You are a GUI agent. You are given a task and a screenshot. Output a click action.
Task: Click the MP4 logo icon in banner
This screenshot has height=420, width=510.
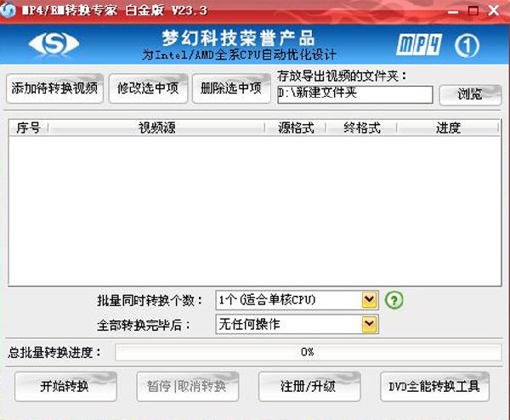[x=419, y=44]
